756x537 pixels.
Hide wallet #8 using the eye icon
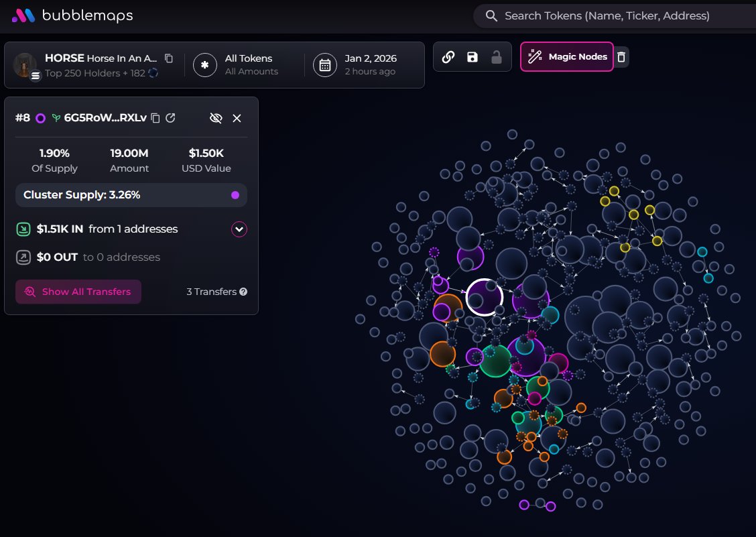(x=216, y=118)
